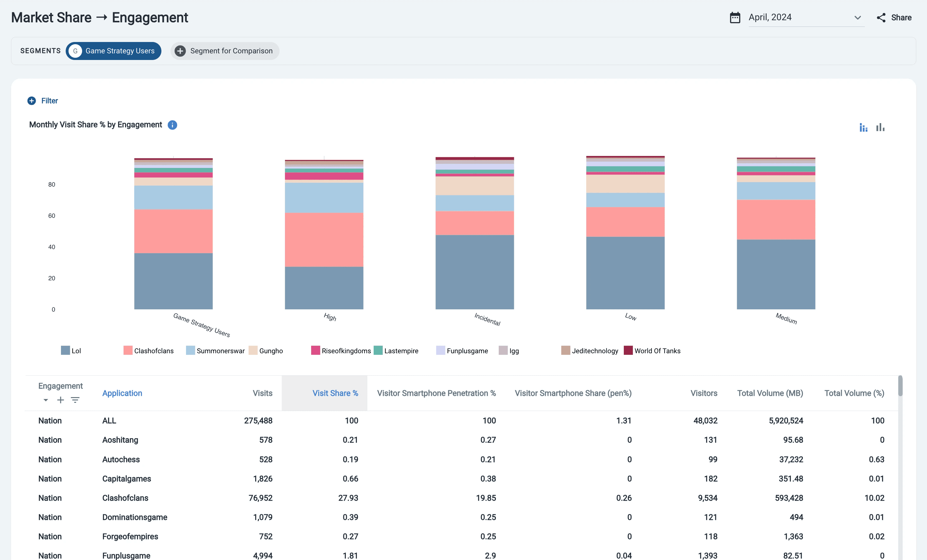The height and width of the screenshot is (560, 927).
Task: Click the Filter plus icon
Action: [32, 101]
